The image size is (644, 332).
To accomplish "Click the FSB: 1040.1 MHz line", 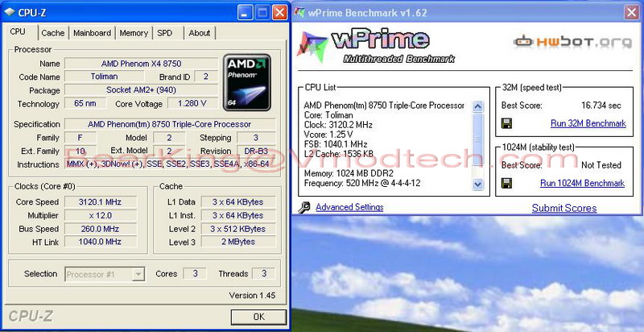I will (336, 144).
